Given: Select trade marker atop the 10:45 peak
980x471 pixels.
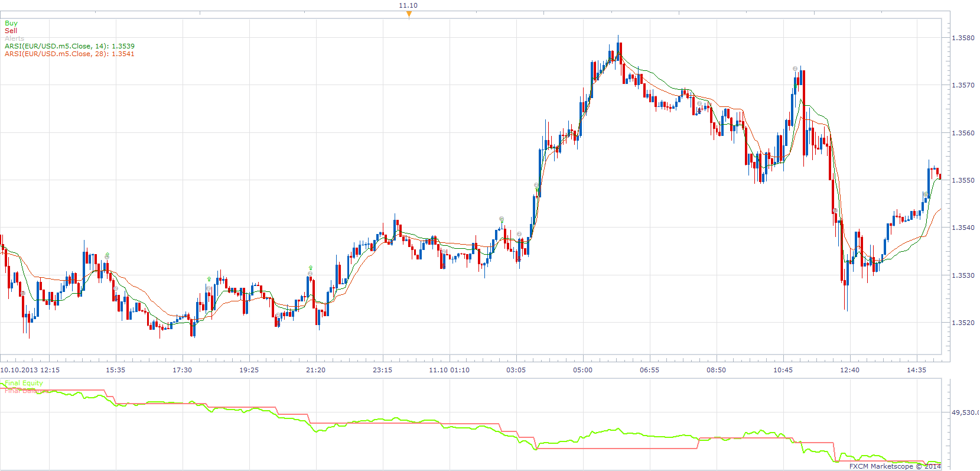Looking at the screenshot, I should (x=795, y=69).
